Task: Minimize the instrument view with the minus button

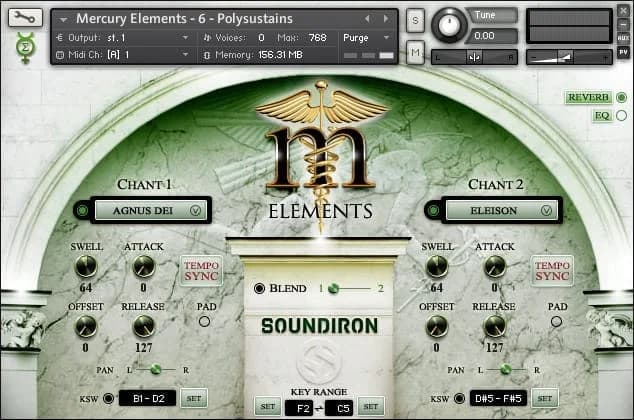Action: pos(623,25)
